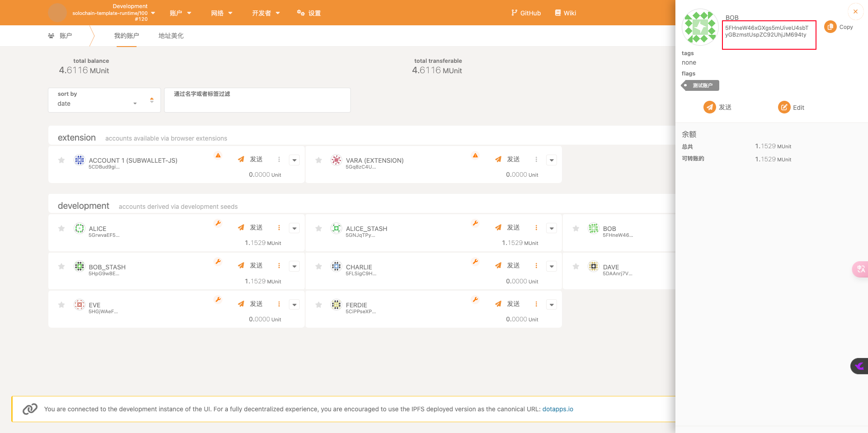Click CHARLIE identicon avatar

pyautogui.click(x=336, y=266)
